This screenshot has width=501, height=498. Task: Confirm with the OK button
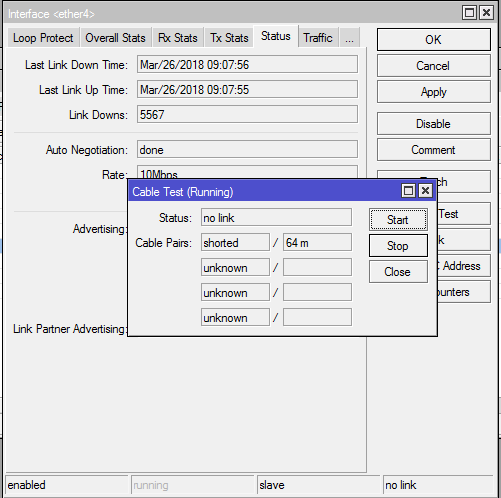tap(433, 40)
